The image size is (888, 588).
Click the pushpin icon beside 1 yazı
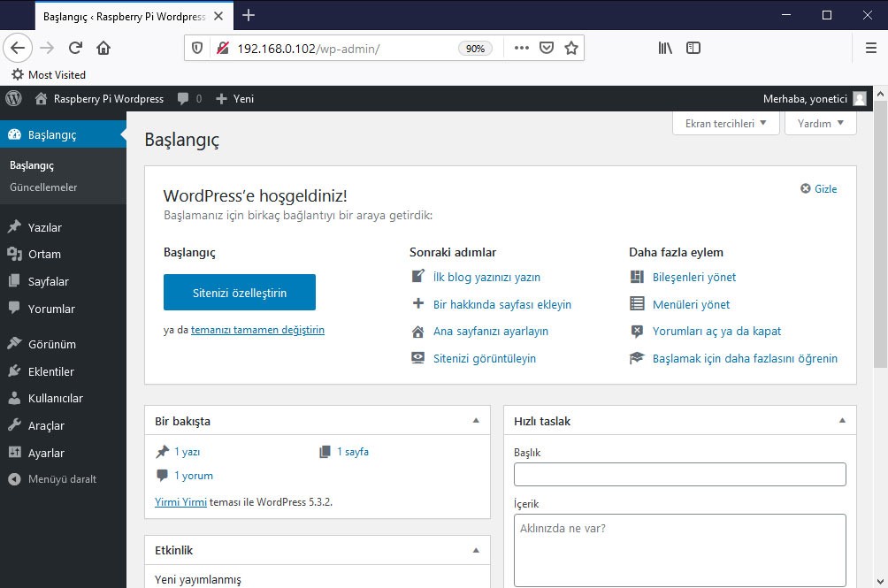click(163, 452)
